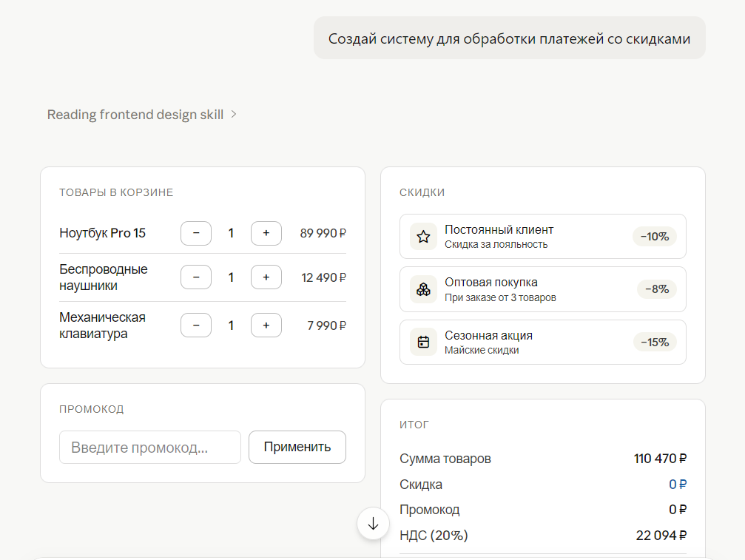
Task: Click the scroll-down arrow button
Action: [373, 524]
